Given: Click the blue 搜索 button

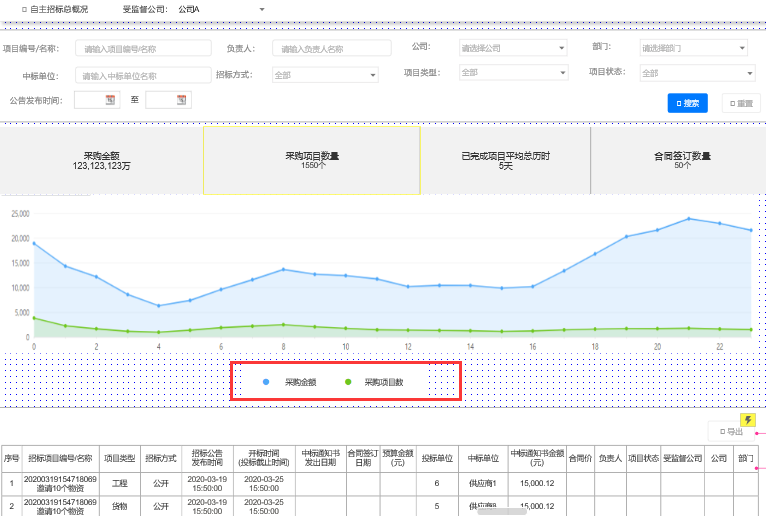Looking at the screenshot, I should pos(687,103).
